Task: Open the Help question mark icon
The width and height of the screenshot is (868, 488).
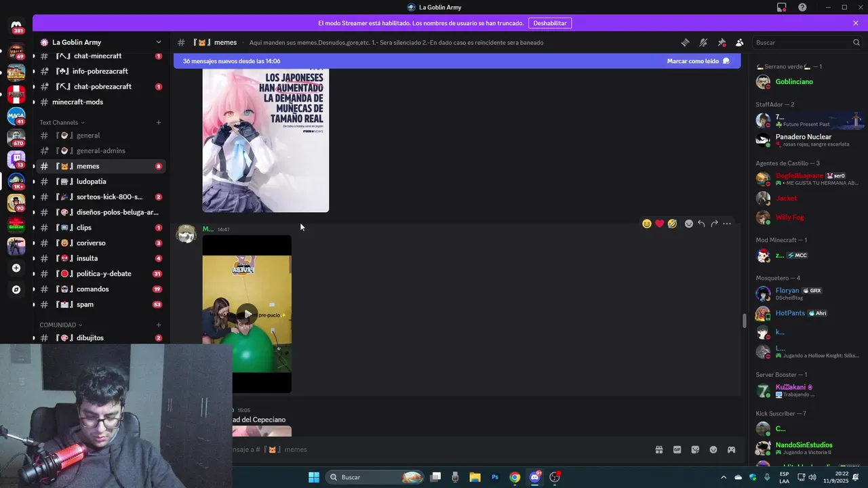Action: 802,7
